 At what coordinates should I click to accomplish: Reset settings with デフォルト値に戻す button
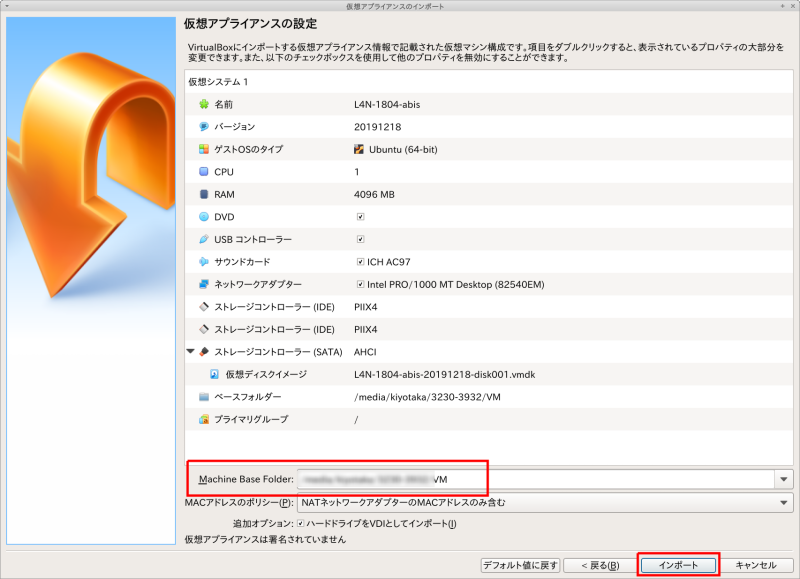(520, 565)
